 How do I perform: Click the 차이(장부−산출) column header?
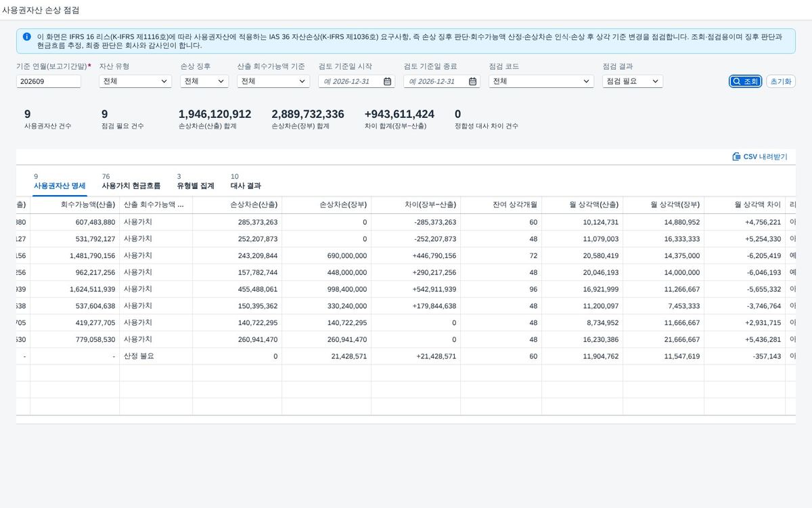[416, 205]
